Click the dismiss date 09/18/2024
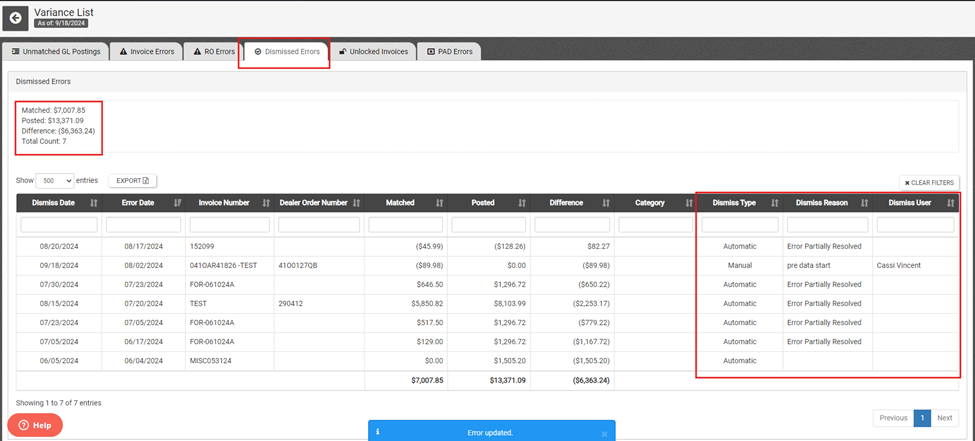Image resolution: width=975 pixels, height=441 pixels. click(x=59, y=266)
